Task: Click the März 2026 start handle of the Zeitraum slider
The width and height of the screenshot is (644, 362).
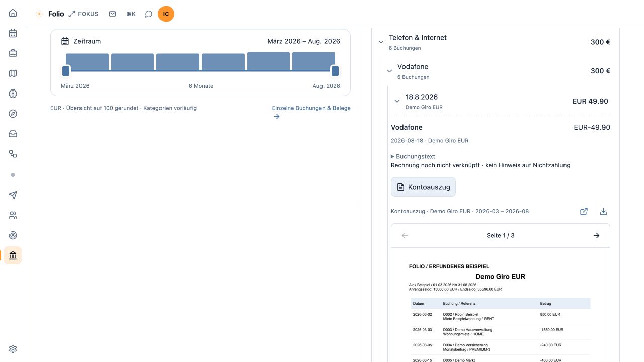Action: pyautogui.click(x=66, y=71)
